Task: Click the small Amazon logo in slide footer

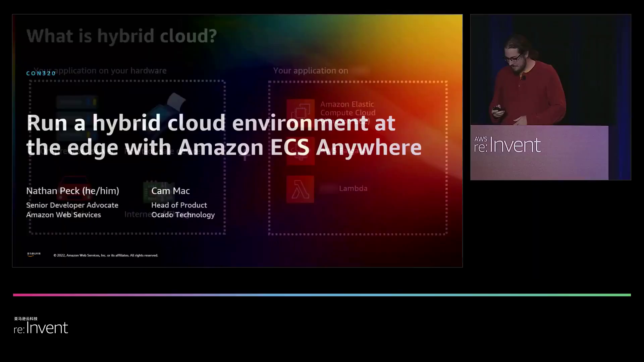Action: click(x=34, y=254)
